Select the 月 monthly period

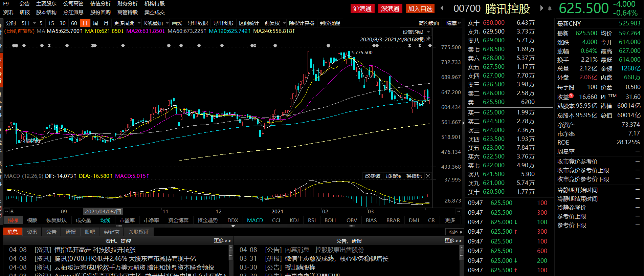tap(106, 23)
